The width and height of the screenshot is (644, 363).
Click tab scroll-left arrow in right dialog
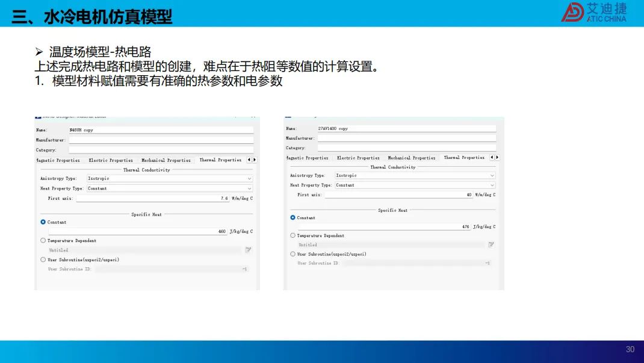pos(492,157)
